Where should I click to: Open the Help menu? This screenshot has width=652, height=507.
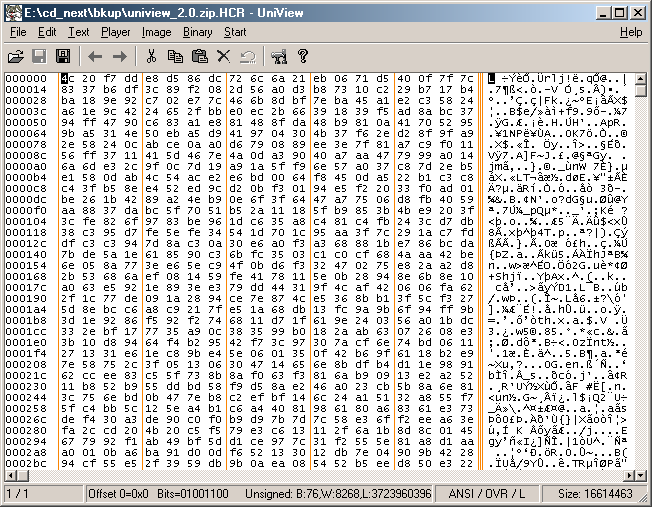[631, 32]
